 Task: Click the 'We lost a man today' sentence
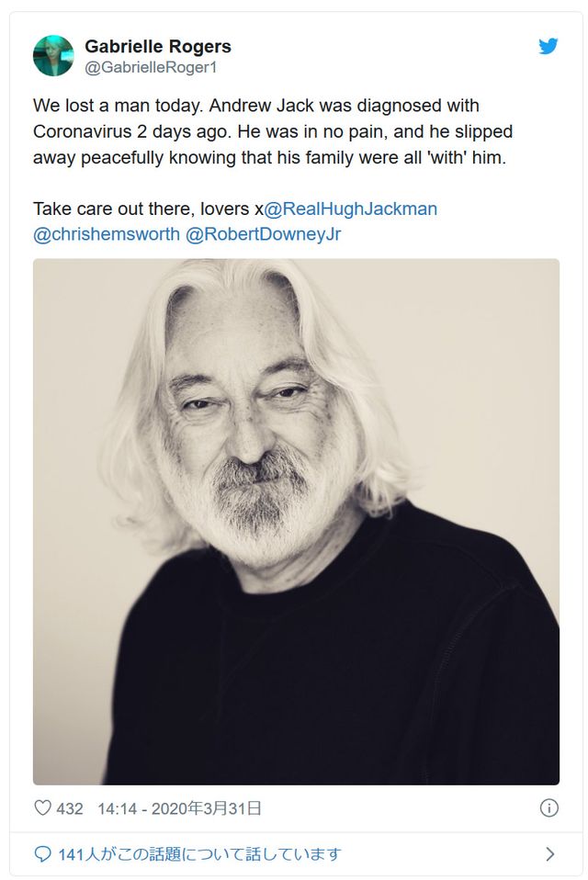(118, 106)
